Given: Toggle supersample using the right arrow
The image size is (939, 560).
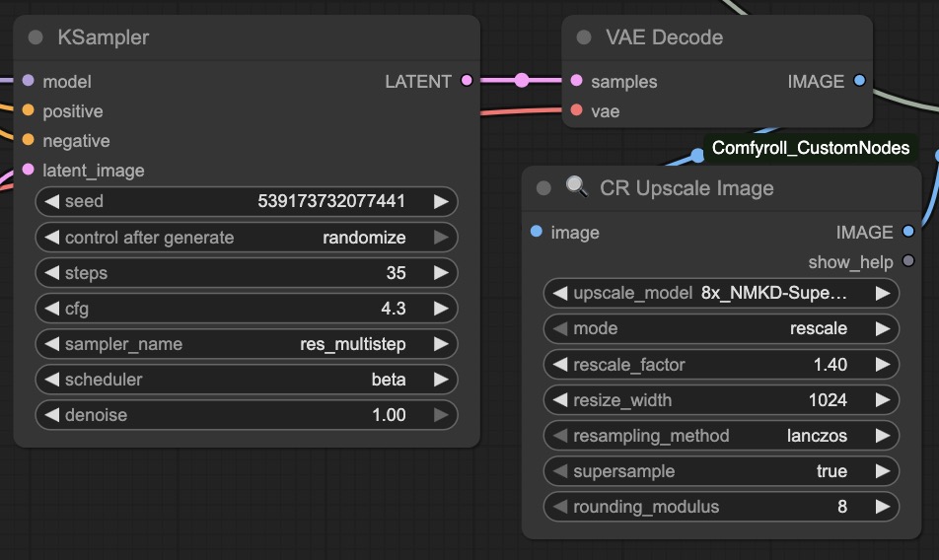Looking at the screenshot, I should pyautogui.click(x=883, y=471).
